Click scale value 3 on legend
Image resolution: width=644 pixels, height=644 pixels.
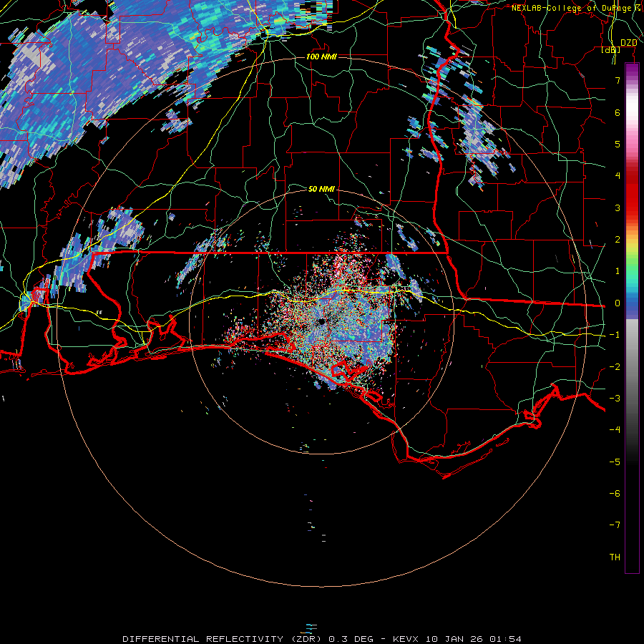pos(618,208)
